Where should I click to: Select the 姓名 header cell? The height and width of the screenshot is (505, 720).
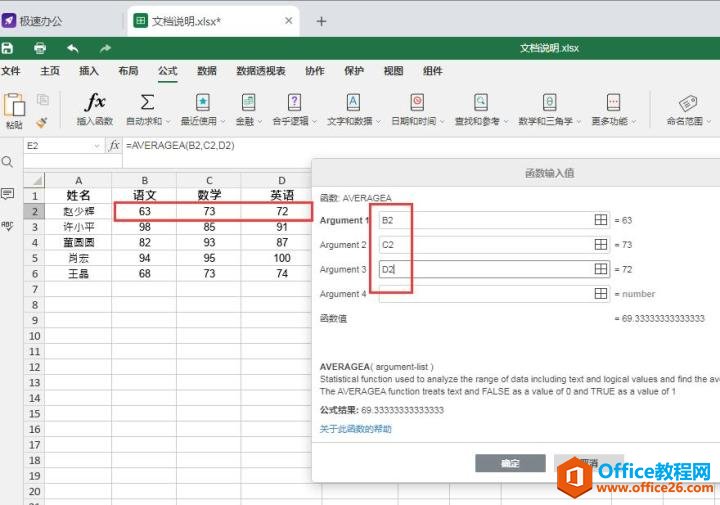[78, 196]
